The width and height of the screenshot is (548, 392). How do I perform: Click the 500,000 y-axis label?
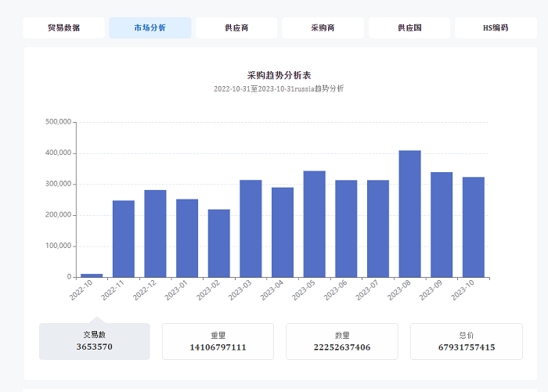pyautogui.click(x=58, y=122)
